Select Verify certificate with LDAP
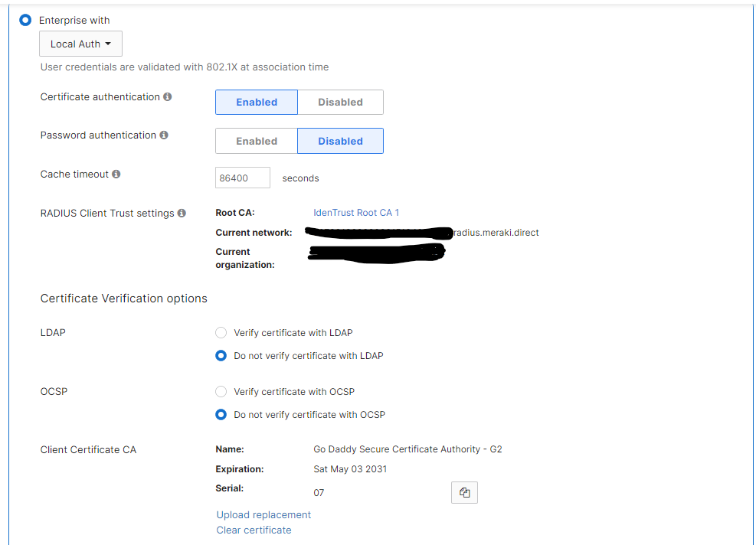756x545 pixels. tap(221, 333)
